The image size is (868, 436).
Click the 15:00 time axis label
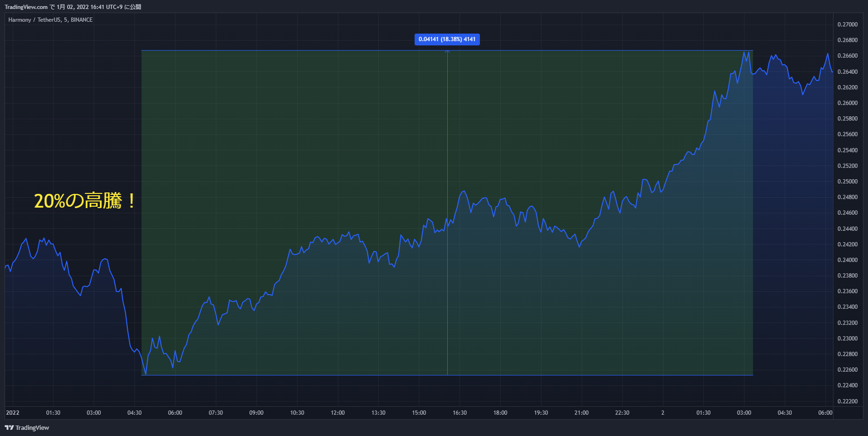(x=419, y=413)
